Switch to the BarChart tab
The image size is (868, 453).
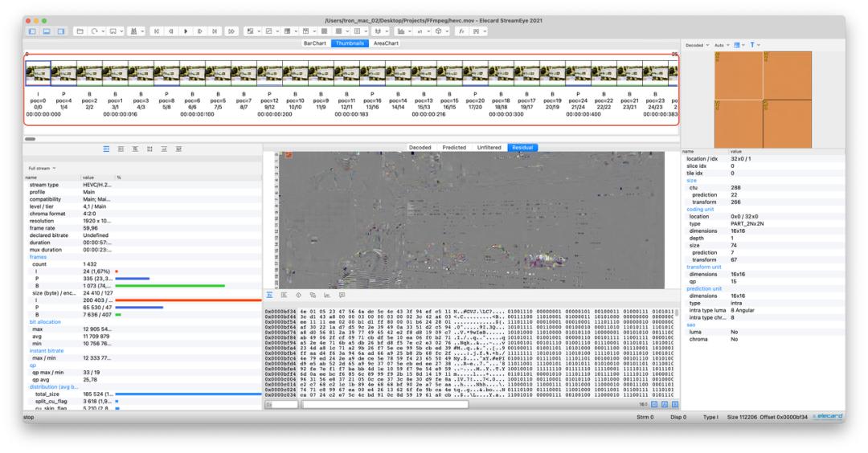click(x=313, y=43)
